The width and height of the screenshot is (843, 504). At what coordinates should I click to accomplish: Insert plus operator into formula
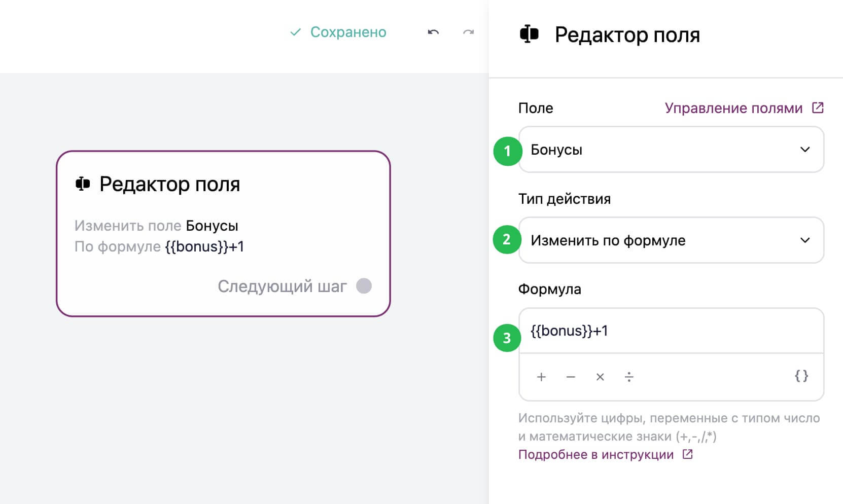click(x=541, y=377)
